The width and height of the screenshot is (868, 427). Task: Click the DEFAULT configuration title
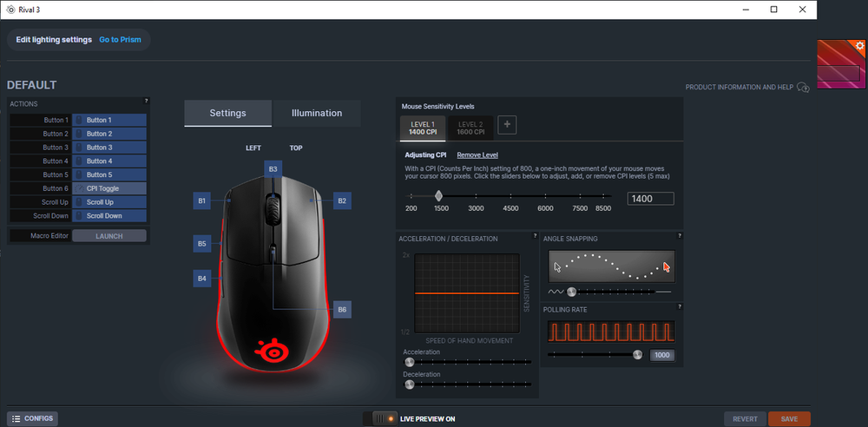coord(31,85)
